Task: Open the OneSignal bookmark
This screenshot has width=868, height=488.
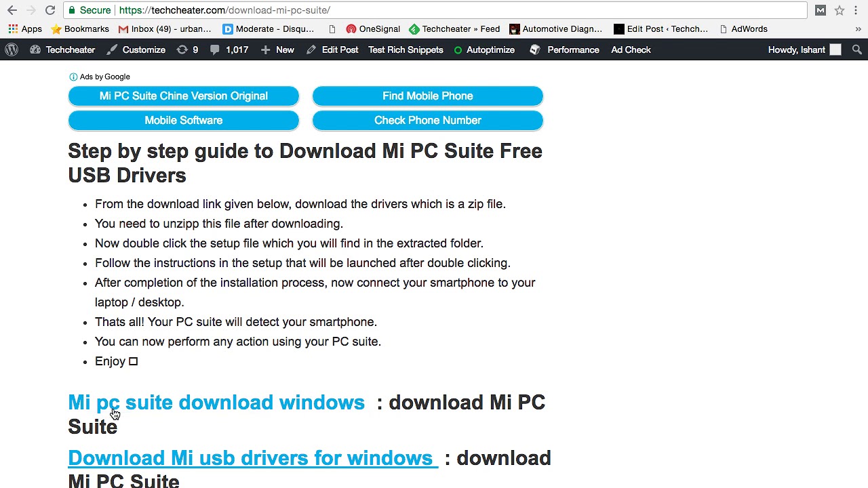Action: tap(373, 29)
